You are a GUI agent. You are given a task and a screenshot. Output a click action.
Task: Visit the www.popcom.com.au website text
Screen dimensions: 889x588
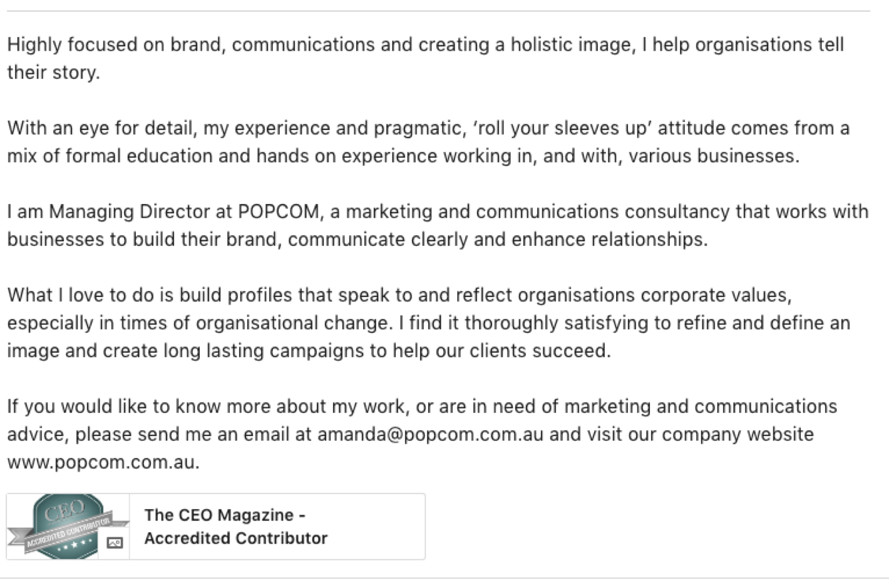click(103, 462)
